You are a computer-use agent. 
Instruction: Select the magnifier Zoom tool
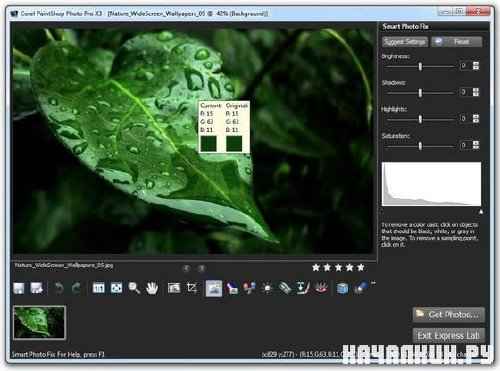coord(134,288)
